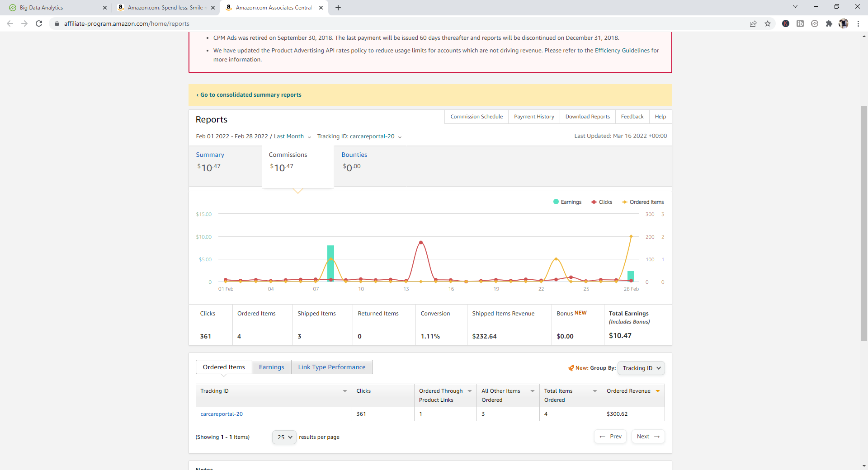Screen dimensions: 868x470
Task: Click the Total Earnings $10.47 value
Action: click(x=620, y=336)
